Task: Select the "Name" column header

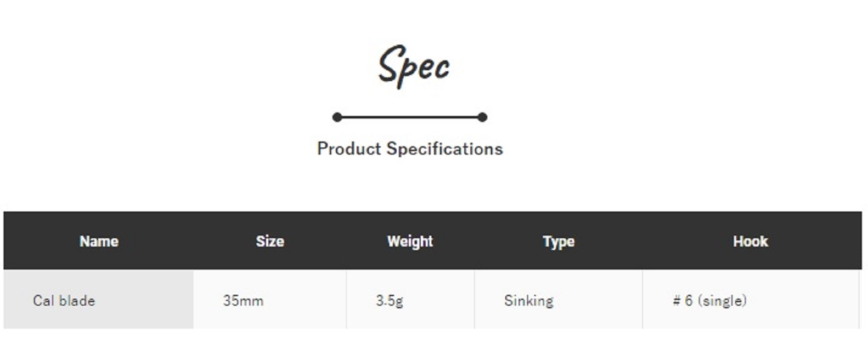Action: pyautogui.click(x=99, y=241)
